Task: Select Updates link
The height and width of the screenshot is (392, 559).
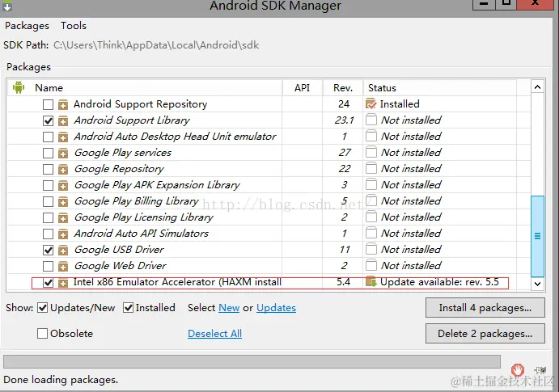Action: (x=277, y=308)
